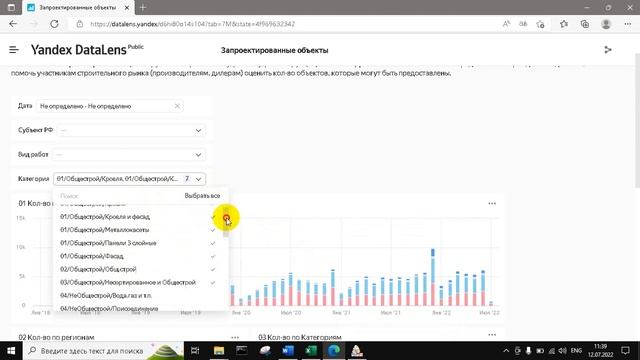Go back using browser back arrow

[x=13, y=24]
